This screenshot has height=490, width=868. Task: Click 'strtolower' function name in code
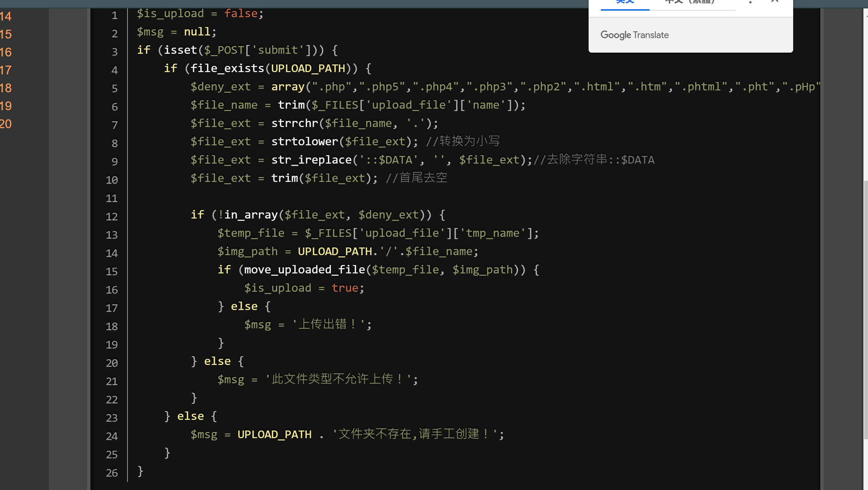pos(305,142)
